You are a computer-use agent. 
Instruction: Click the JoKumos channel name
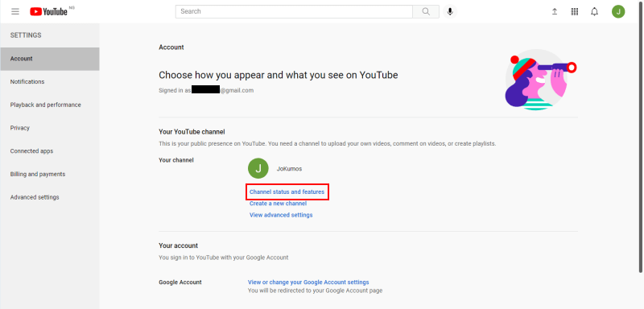290,169
